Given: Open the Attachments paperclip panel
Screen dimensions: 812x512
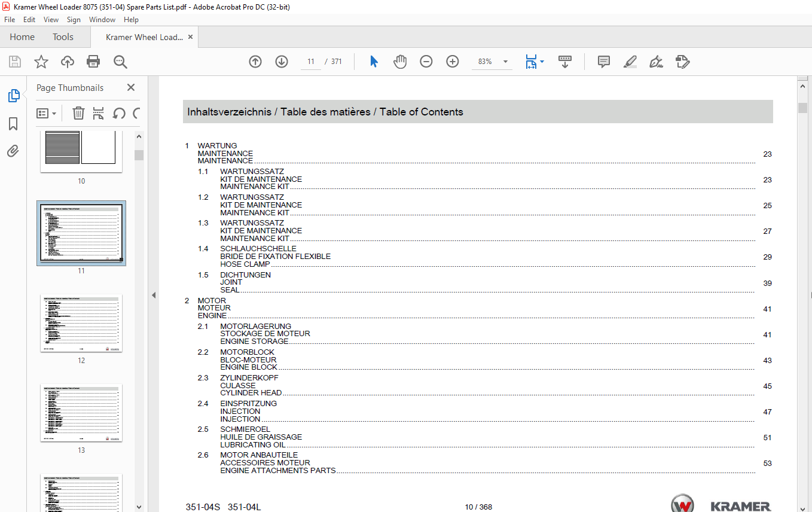Looking at the screenshot, I should point(13,151).
